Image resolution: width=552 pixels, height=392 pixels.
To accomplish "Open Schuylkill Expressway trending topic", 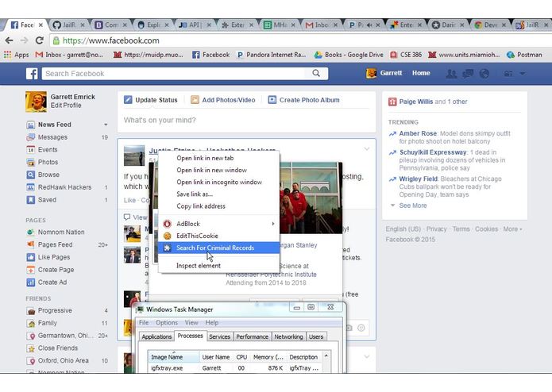I will (x=433, y=152).
